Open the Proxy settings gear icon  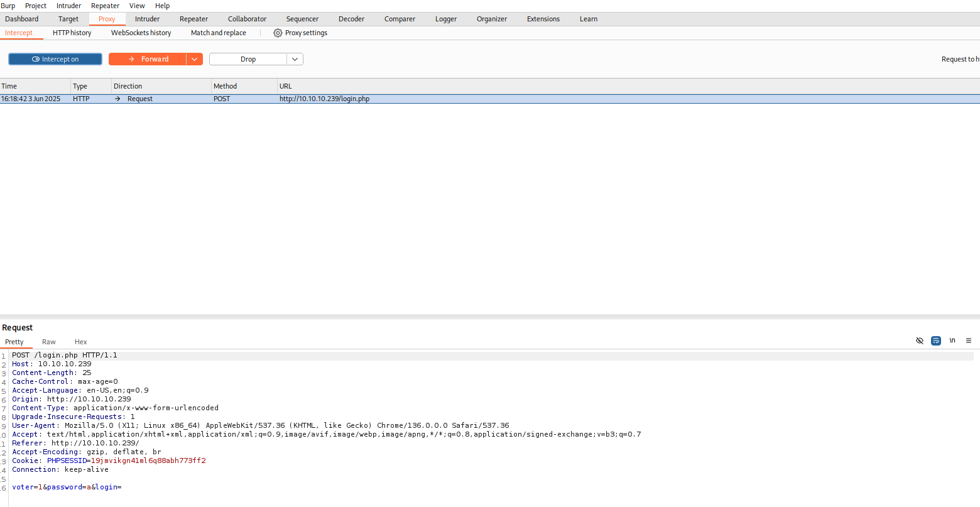(278, 33)
